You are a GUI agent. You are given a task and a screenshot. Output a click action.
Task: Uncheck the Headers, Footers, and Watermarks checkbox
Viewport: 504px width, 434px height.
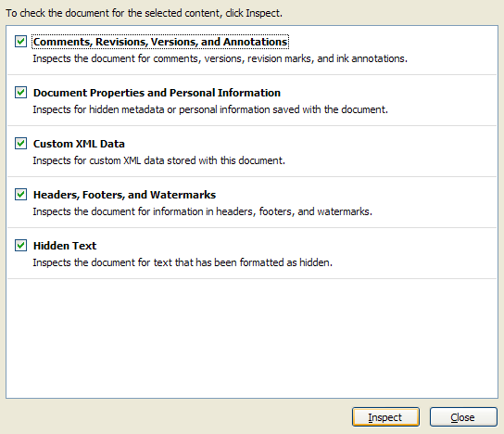(x=20, y=195)
